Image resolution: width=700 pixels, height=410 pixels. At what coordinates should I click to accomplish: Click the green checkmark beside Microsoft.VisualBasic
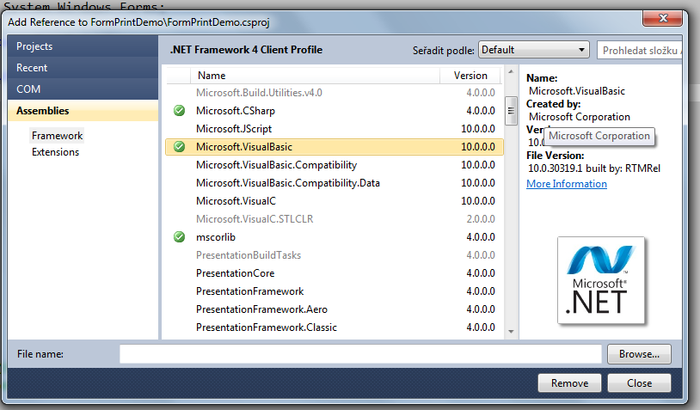click(179, 146)
